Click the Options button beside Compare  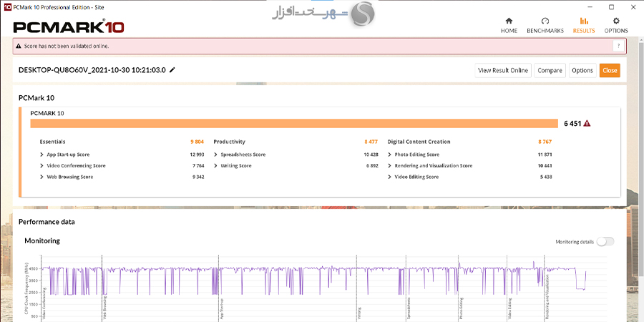click(x=582, y=70)
